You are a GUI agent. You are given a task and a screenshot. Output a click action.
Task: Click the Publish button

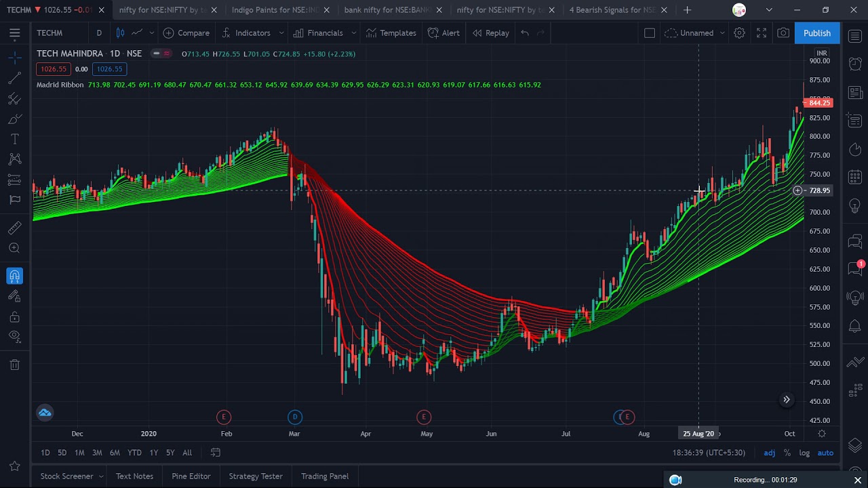coord(817,33)
